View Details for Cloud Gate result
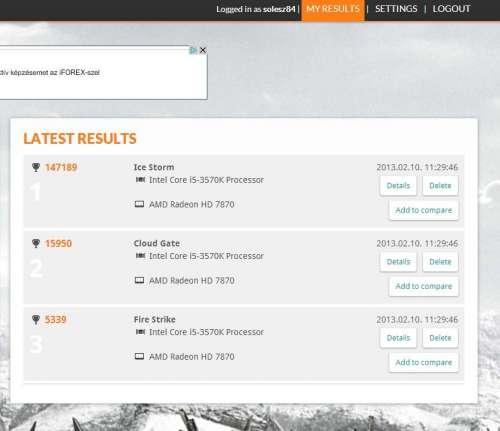This screenshot has width=500, height=431. [x=398, y=262]
